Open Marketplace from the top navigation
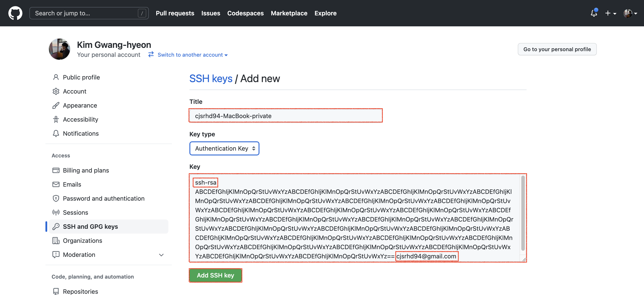 point(289,13)
